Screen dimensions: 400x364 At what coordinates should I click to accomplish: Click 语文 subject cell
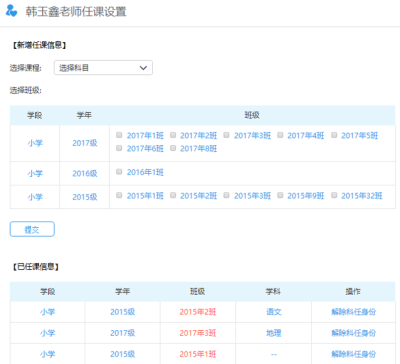tap(274, 312)
